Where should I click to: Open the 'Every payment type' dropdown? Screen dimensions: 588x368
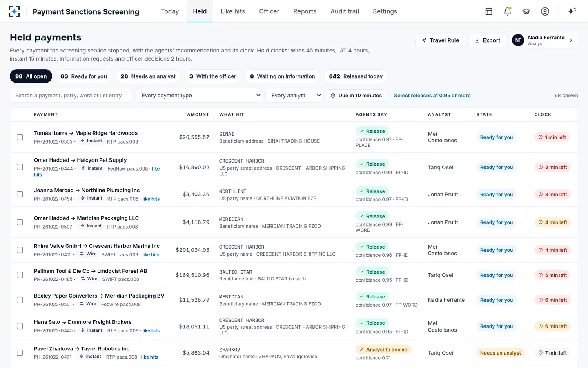(199, 95)
